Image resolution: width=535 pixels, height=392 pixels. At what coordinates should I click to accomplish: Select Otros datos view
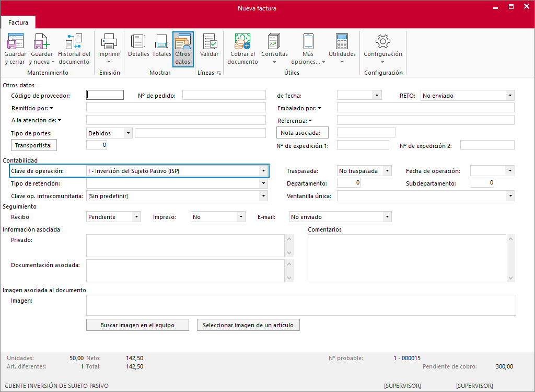183,49
